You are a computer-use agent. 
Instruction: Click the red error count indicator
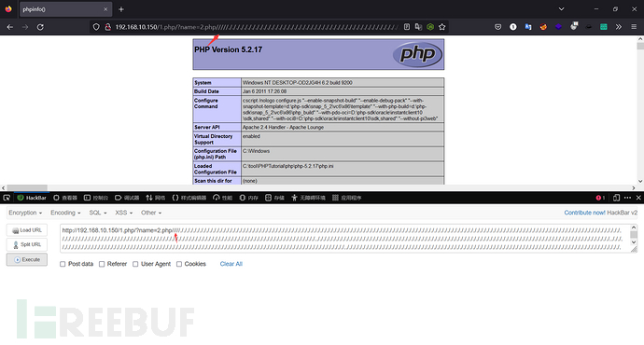pyautogui.click(x=600, y=198)
